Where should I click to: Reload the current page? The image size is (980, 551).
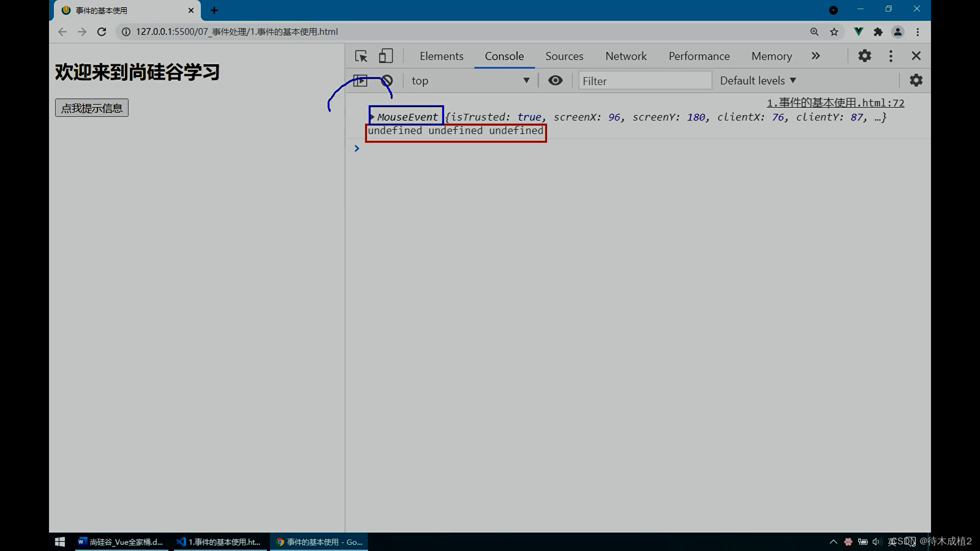(102, 32)
